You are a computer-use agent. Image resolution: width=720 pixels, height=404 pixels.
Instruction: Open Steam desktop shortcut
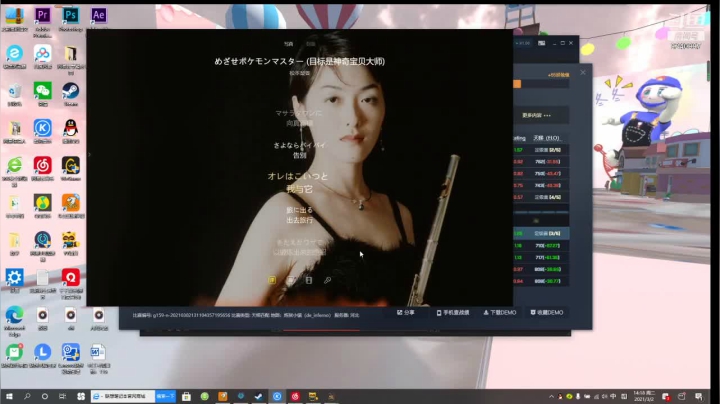click(x=70, y=91)
